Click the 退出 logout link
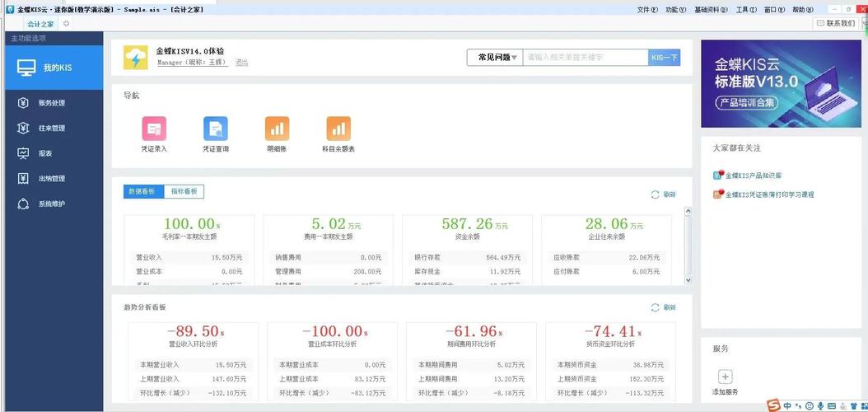 pyautogui.click(x=242, y=63)
